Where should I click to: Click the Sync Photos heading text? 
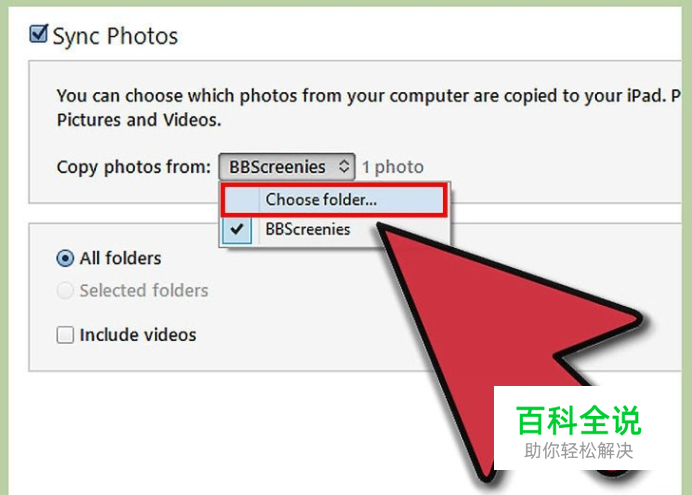click(115, 36)
